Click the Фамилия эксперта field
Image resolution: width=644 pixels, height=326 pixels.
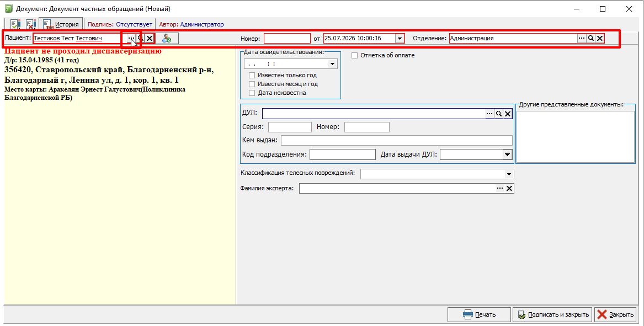pos(397,188)
